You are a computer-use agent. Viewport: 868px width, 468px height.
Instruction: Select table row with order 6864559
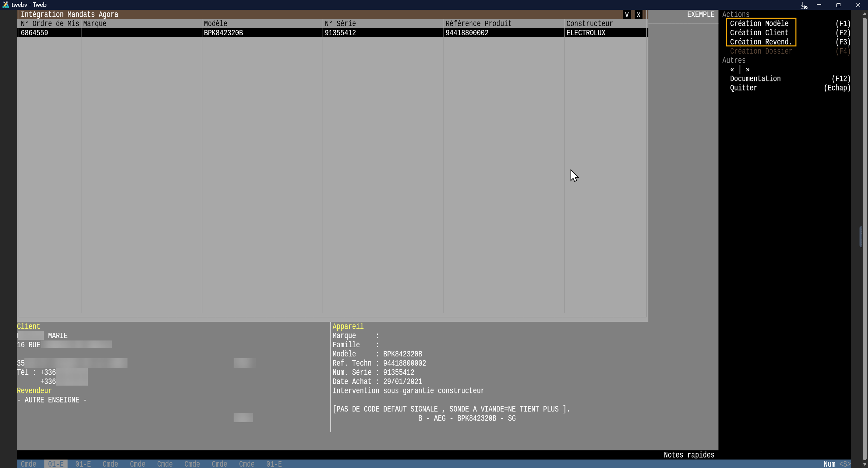(35, 33)
